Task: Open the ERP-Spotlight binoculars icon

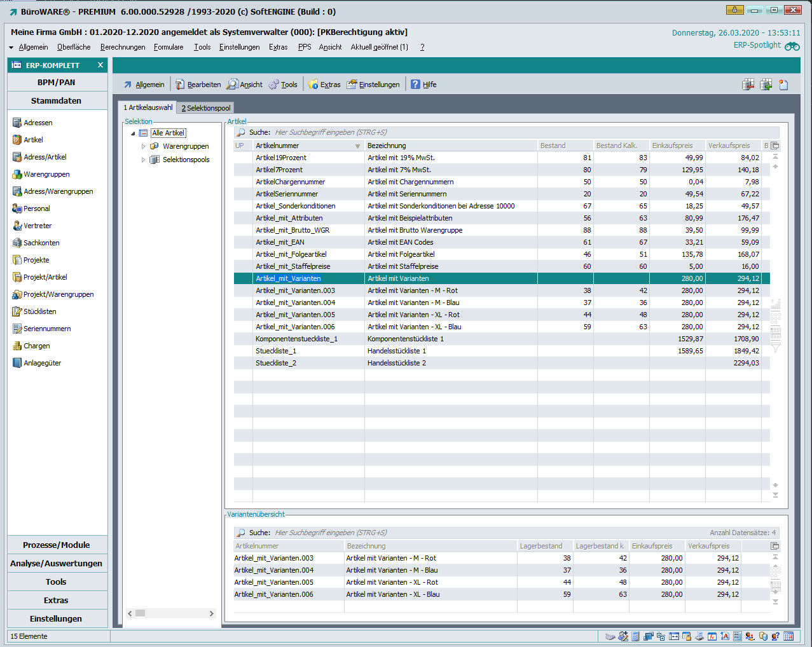Action: click(792, 46)
